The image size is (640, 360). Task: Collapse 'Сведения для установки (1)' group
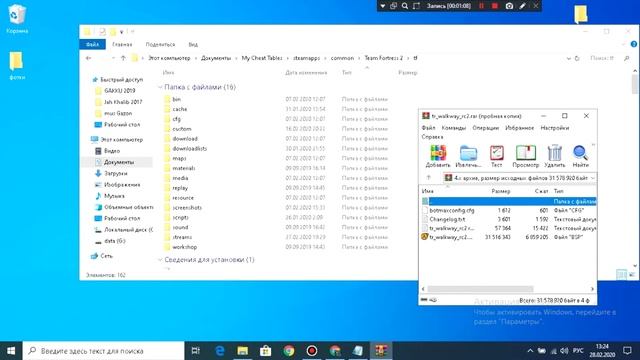[160, 260]
